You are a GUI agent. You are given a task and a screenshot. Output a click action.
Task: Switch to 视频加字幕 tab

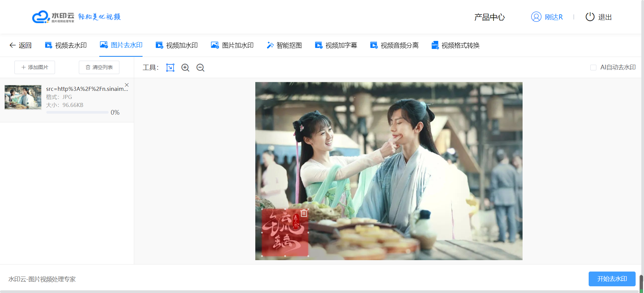coord(336,45)
